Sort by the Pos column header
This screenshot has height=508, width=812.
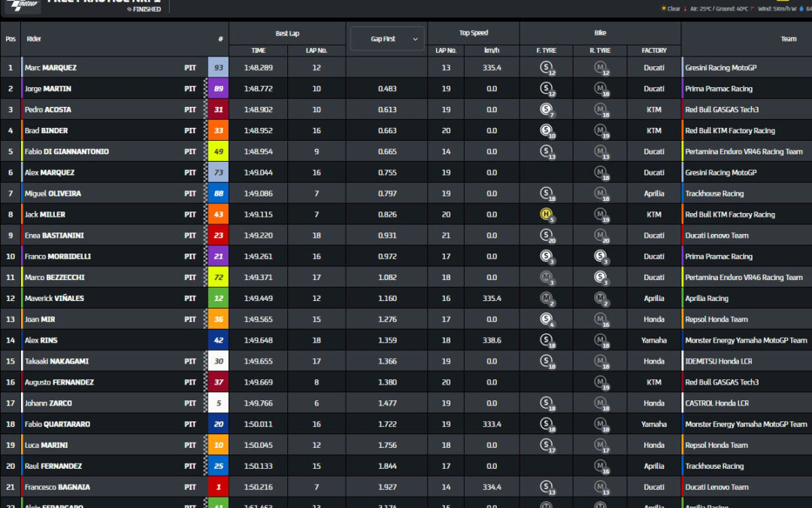point(11,39)
